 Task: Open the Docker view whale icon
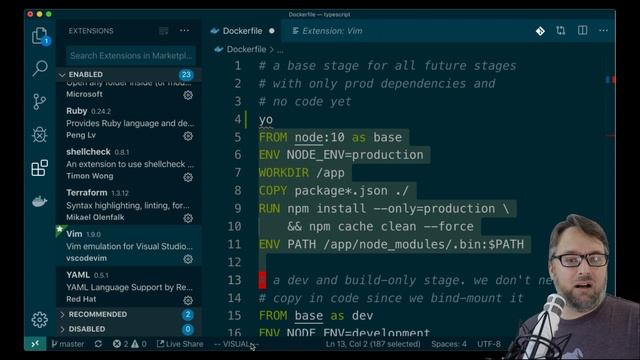[40, 201]
